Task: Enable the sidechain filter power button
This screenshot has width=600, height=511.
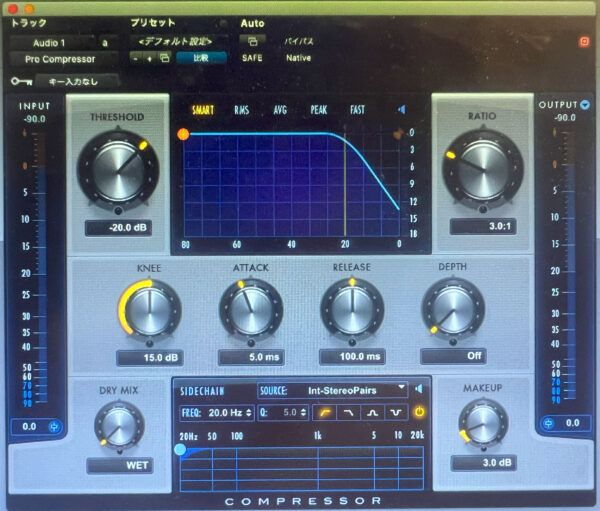Action: coord(420,412)
